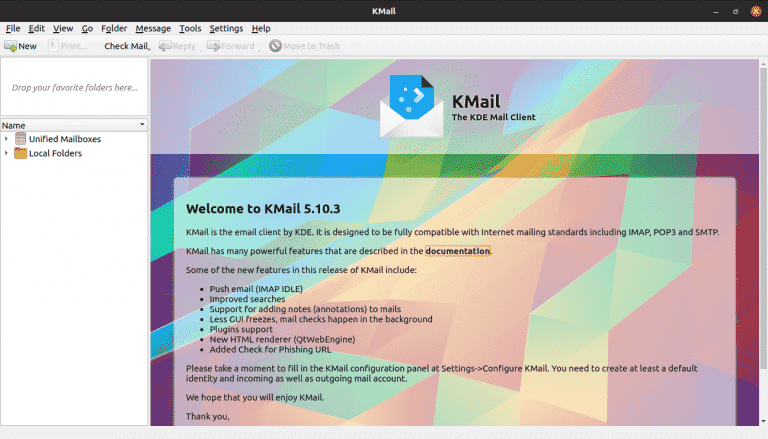
Task: Click the 'Push email (IMAP IDLE)' bullet
Action: coord(256,289)
